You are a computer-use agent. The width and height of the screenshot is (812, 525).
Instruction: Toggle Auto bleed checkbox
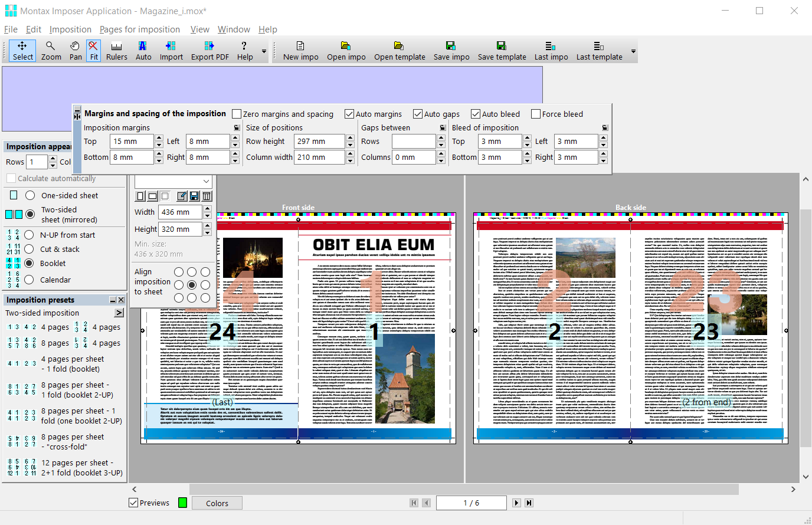coord(476,114)
